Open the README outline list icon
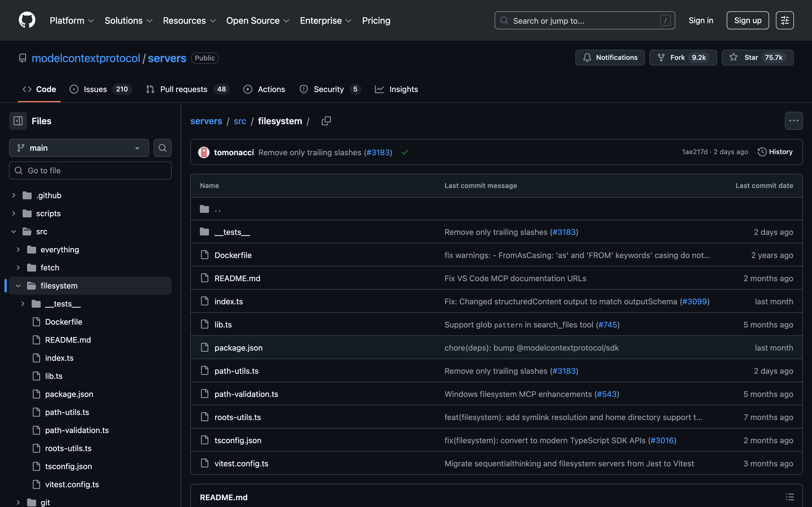The height and width of the screenshot is (507, 812). 789,497
